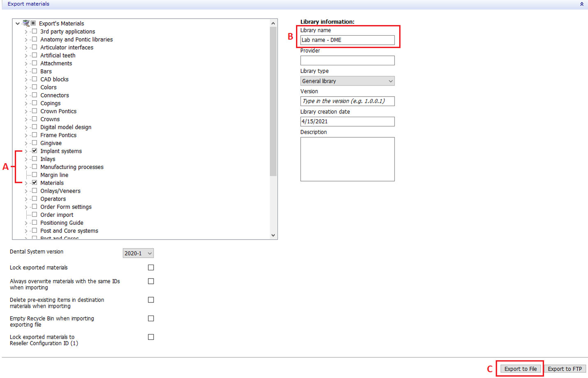
Task: Collapse the page using the top-right chevron
Action: tap(582, 4)
